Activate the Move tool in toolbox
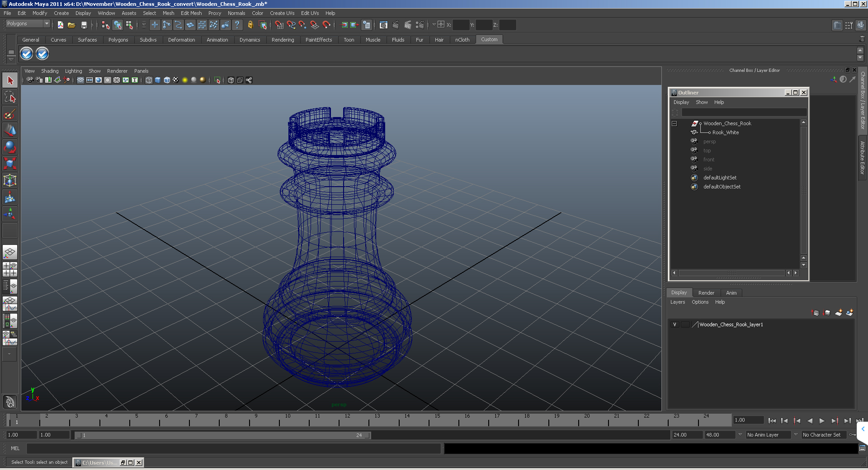This screenshot has width=868, height=470. click(x=10, y=131)
